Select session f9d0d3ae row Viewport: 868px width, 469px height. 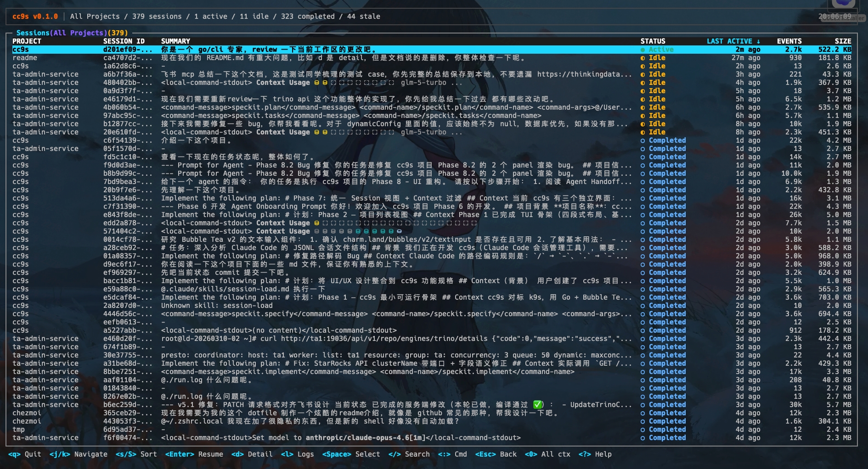(432, 165)
